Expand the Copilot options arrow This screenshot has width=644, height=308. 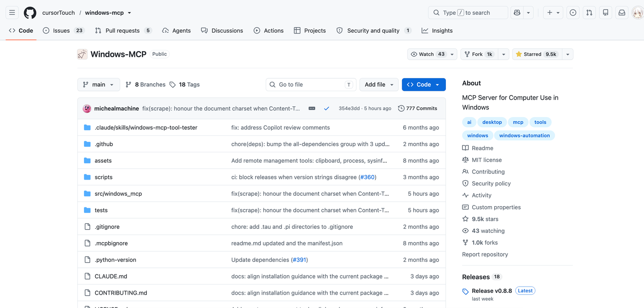[529, 13]
